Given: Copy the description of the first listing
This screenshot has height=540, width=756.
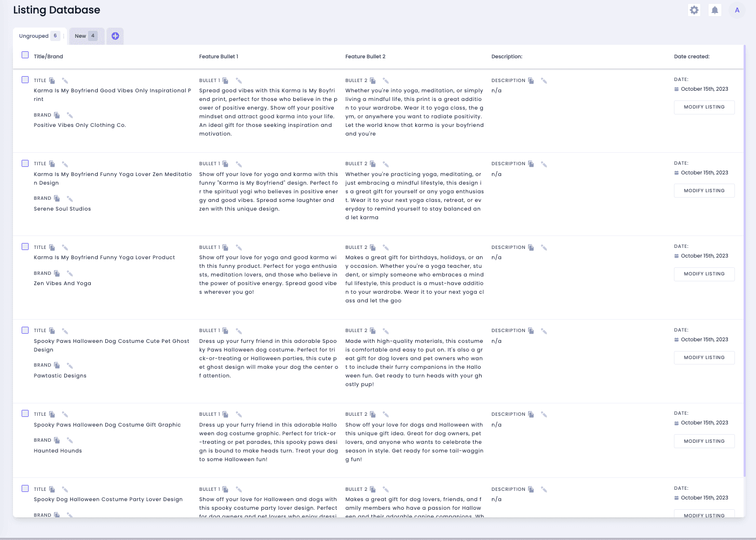Looking at the screenshot, I should point(531,80).
